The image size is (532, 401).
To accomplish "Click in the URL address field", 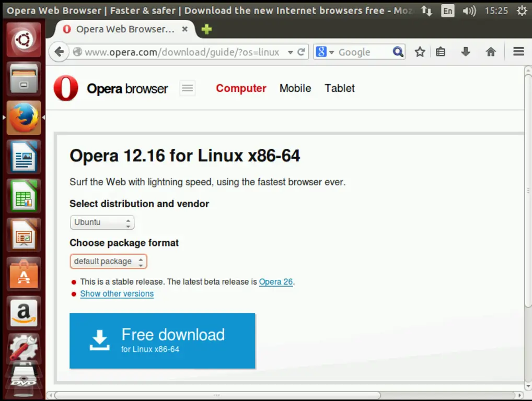I will [181, 52].
